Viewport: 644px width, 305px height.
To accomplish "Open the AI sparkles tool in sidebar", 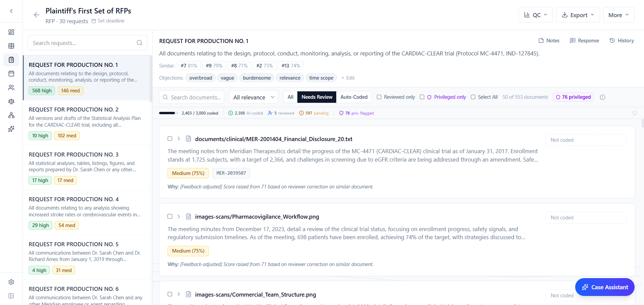I will (11, 129).
